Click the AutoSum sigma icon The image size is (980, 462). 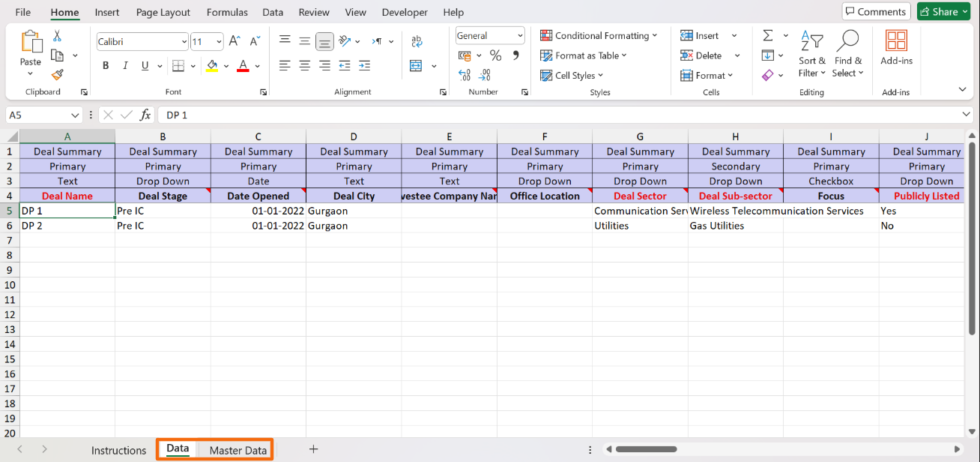(x=767, y=36)
